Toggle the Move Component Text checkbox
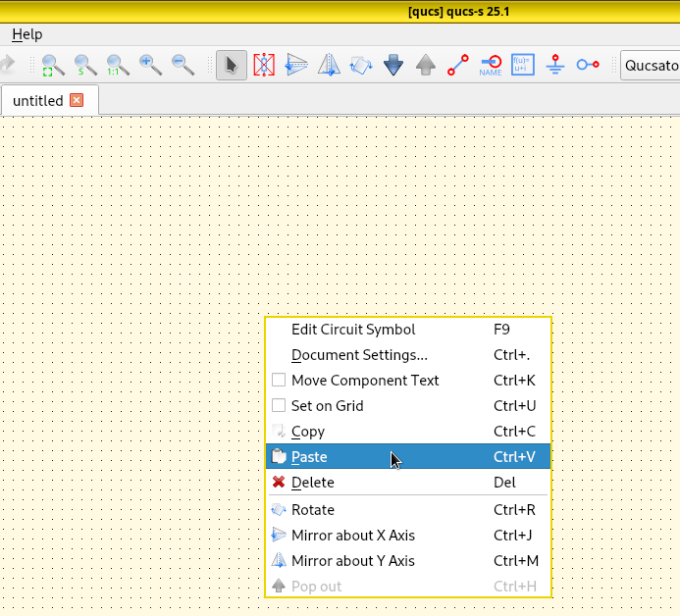680x616 pixels. [279, 381]
